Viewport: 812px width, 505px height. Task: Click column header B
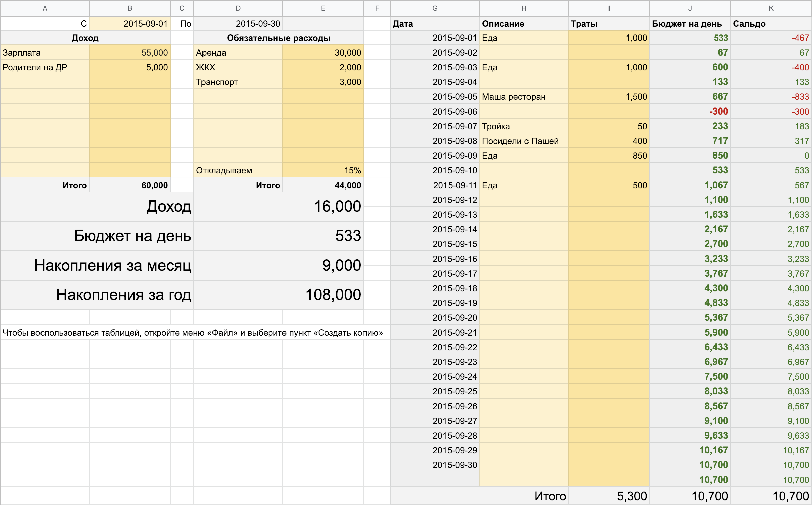click(x=130, y=8)
